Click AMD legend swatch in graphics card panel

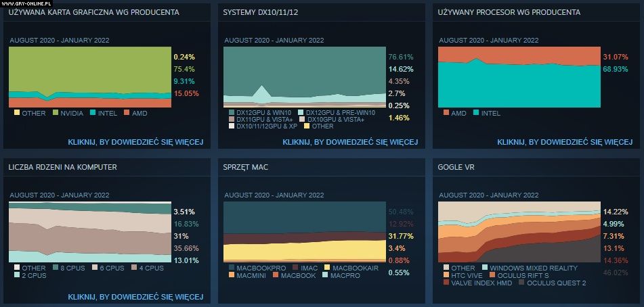click(126, 113)
